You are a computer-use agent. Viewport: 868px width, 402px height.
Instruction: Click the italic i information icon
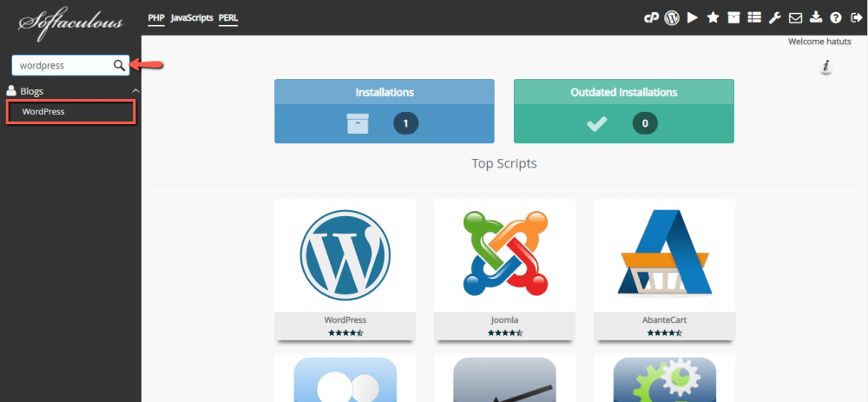tap(826, 66)
